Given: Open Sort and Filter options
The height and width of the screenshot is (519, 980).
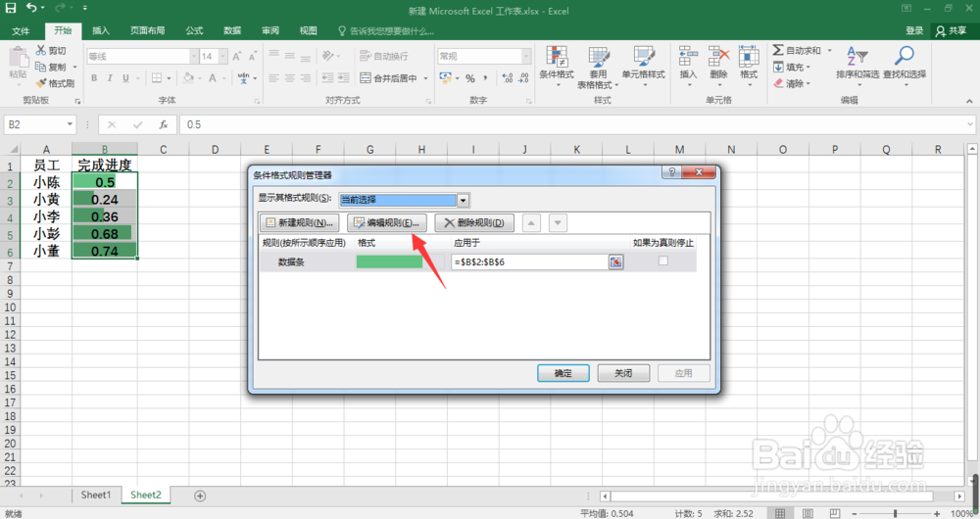Looking at the screenshot, I should point(857,66).
